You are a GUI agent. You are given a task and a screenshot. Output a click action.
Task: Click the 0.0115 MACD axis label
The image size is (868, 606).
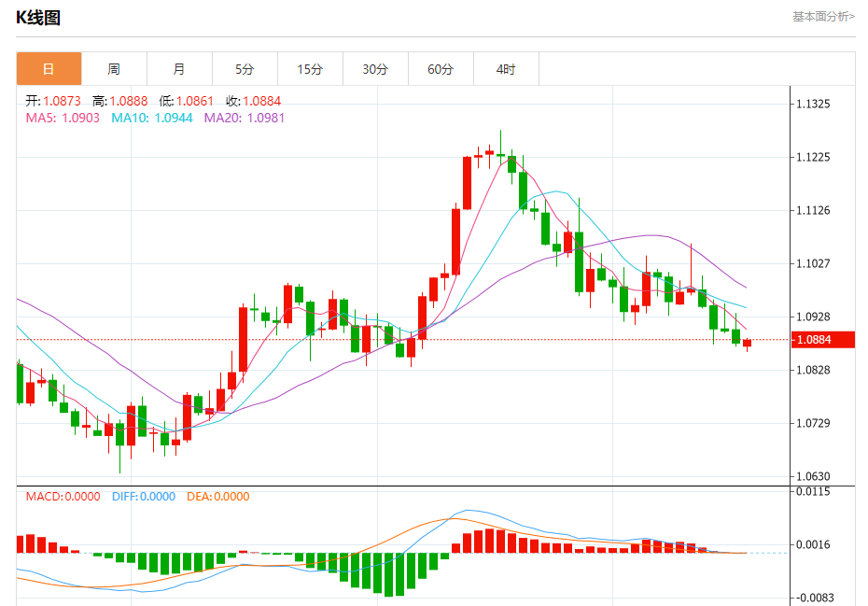click(x=813, y=491)
